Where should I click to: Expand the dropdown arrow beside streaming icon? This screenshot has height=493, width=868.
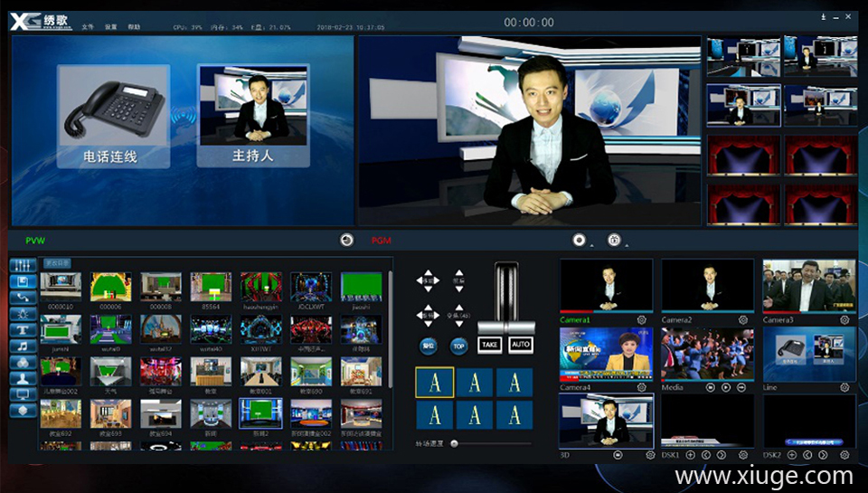625,244
